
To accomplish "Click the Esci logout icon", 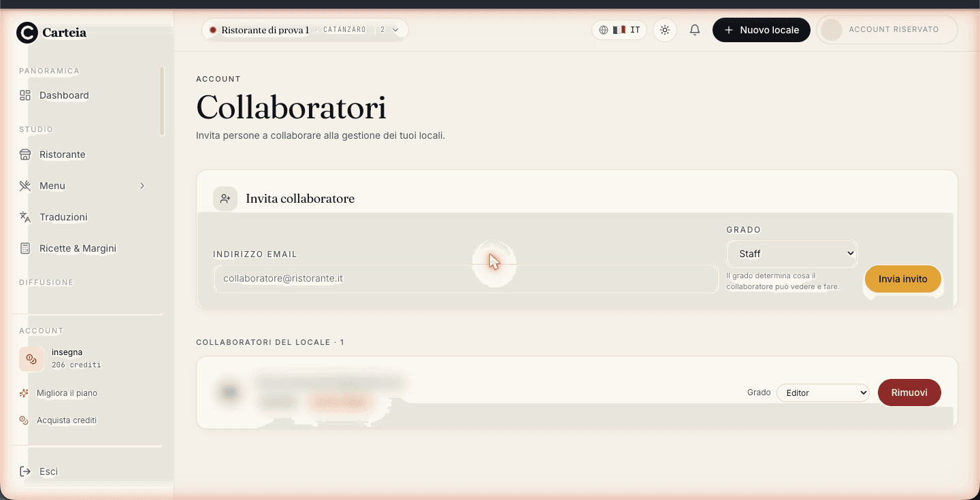I will coord(25,471).
